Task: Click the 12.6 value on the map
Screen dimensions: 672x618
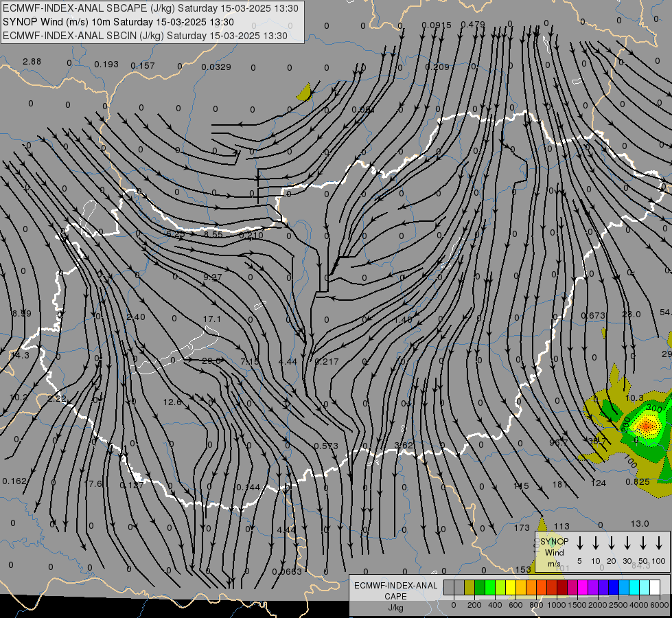Action: pyautogui.click(x=172, y=402)
